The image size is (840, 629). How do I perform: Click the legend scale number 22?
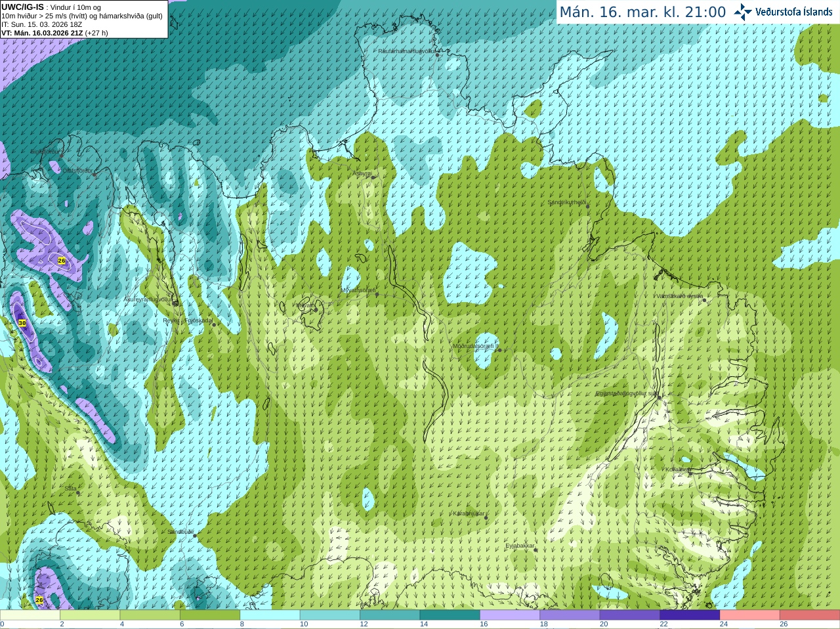663,624
